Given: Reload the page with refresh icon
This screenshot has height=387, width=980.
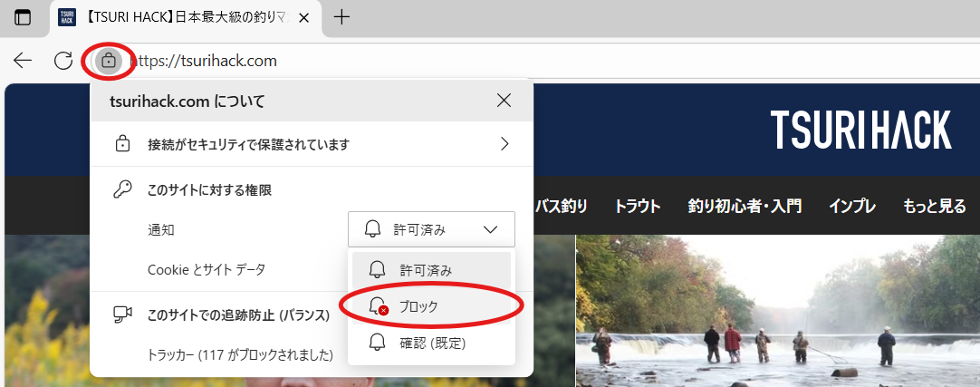Looking at the screenshot, I should tap(63, 61).
